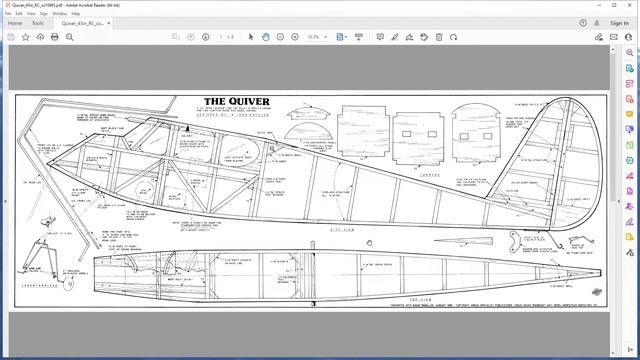Open the yellow Send for comments tool
The image size is (640, 360).
click(630, 237)
